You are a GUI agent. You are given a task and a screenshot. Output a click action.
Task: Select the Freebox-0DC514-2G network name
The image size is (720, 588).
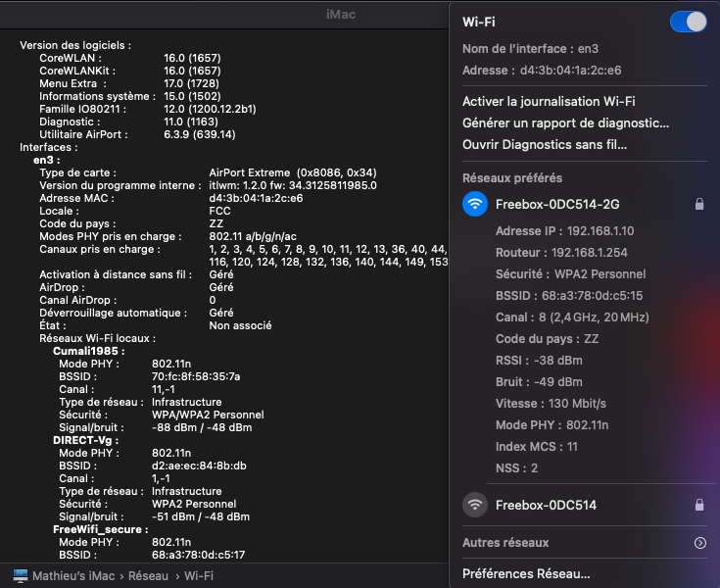557,205
